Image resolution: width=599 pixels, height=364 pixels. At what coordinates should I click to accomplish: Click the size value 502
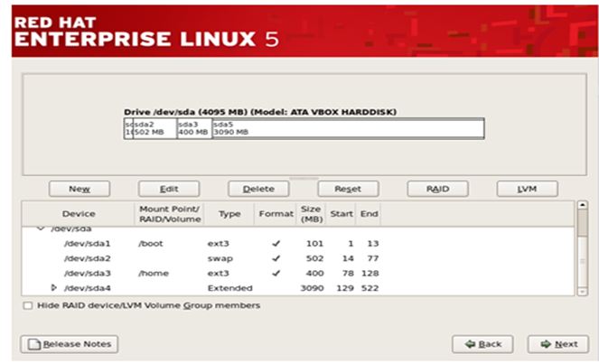tap(314, 258)
